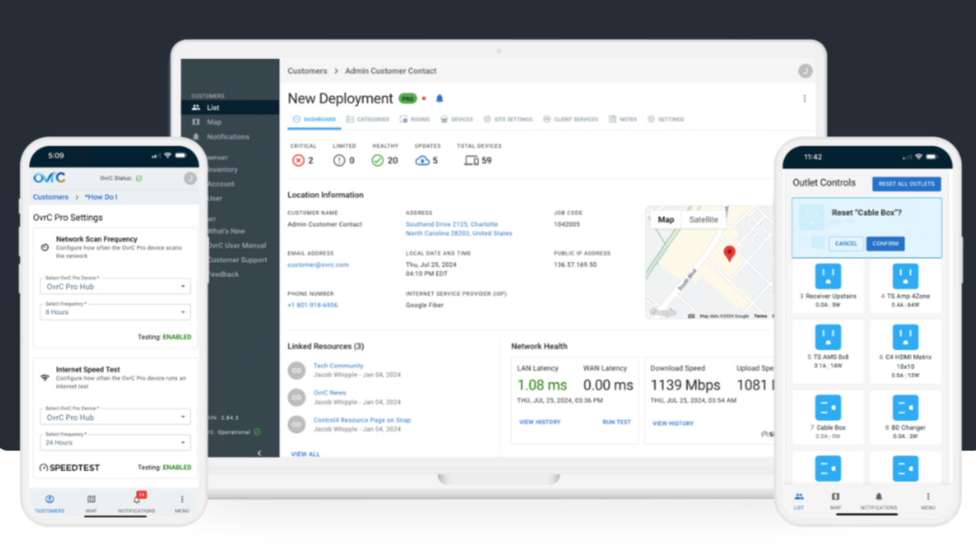976x560 pixels.
Task: Toggle the TS Amp 4Zone outlet icon
Action: pyautogui.click(x=905, y=277)
